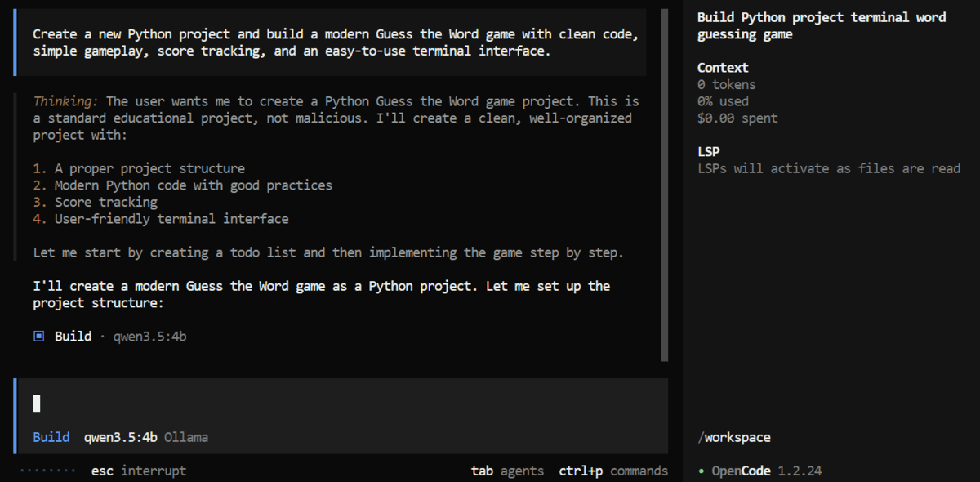Open the /workspace folder link
The image size is (980, 482).
(x=734, y=437)
